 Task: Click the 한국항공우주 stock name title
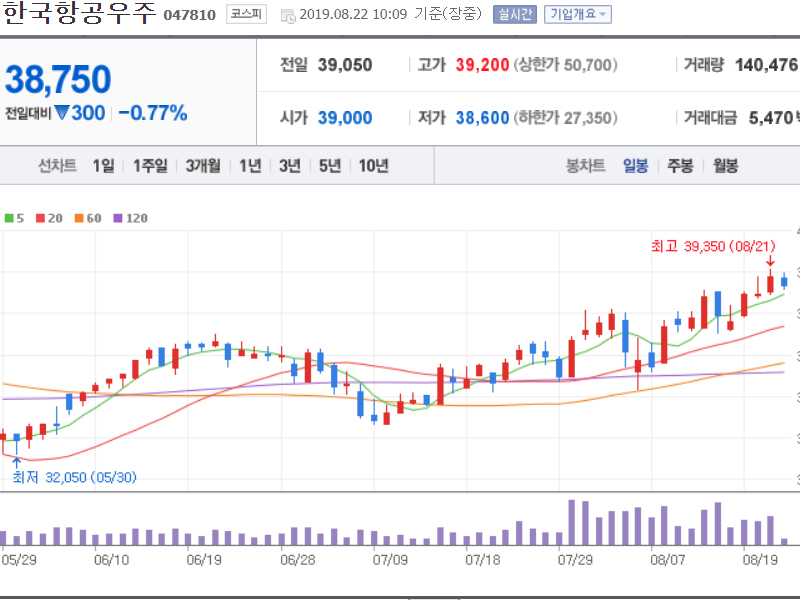point(78,14)
